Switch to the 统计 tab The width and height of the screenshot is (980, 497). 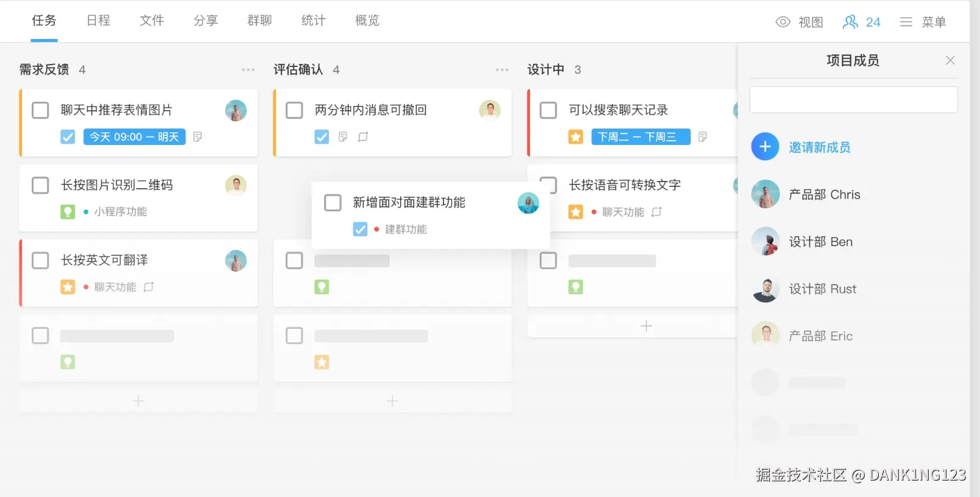pos(314,21)
